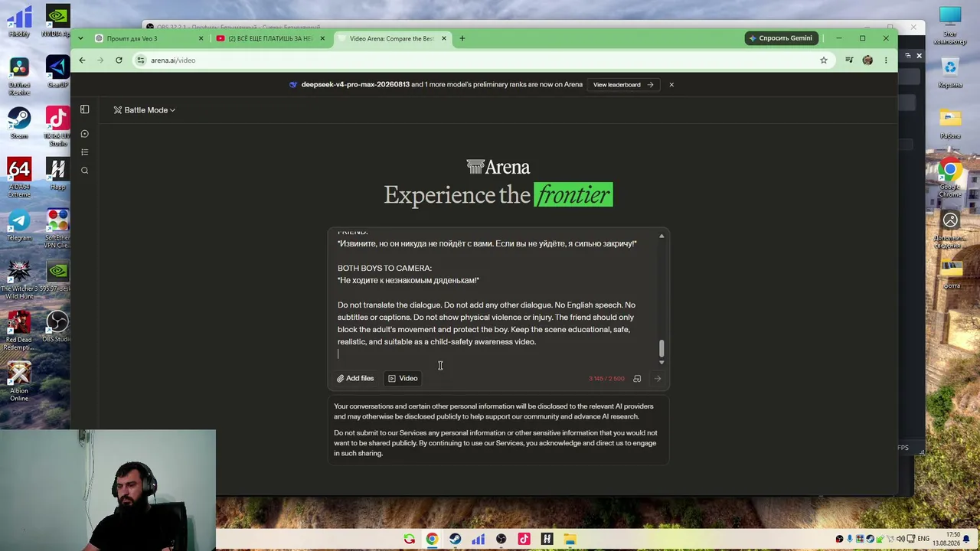Image resolution: width=980 pixels, height=551 pixels.
Task: Open the 'Фотта' desktop folder
Action: pyautogui.click(x=950, y=274)
